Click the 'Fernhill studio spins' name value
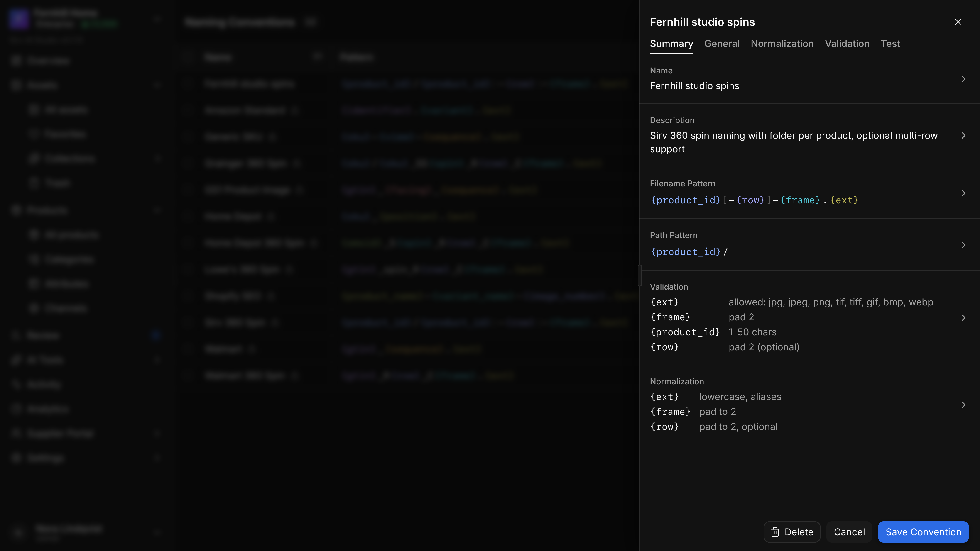 694,86
